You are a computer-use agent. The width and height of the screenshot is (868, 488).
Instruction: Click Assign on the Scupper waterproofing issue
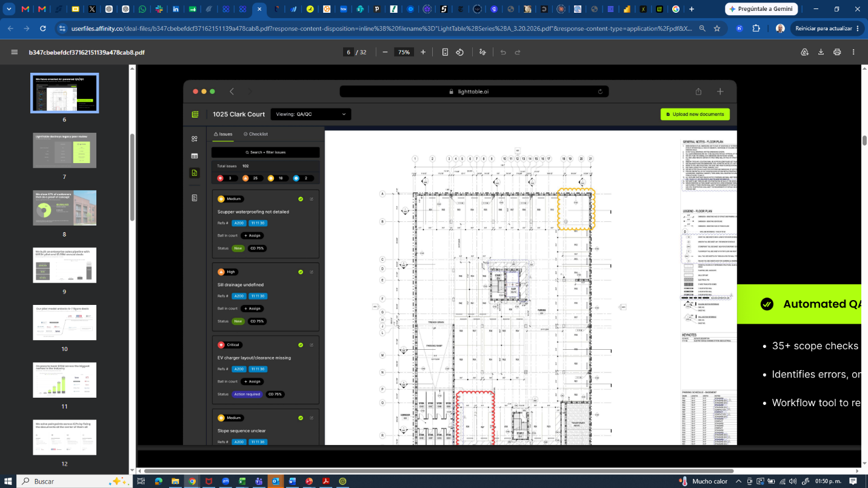tap(252, 235)
